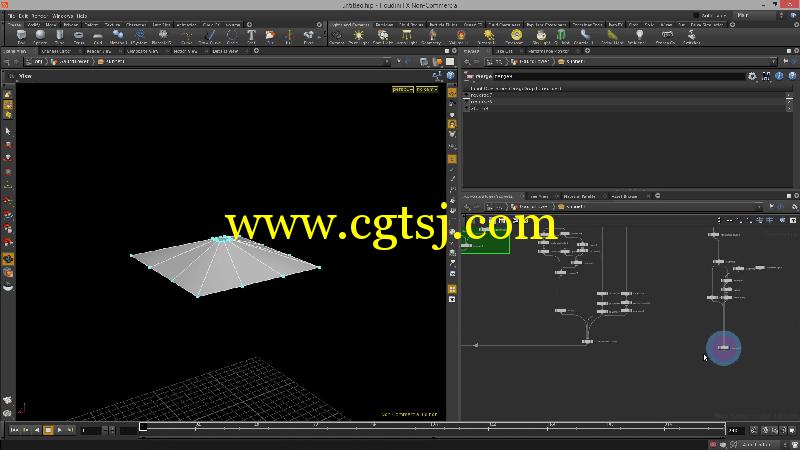Switch to the Take List pane tab

click(x=504, y=51)
